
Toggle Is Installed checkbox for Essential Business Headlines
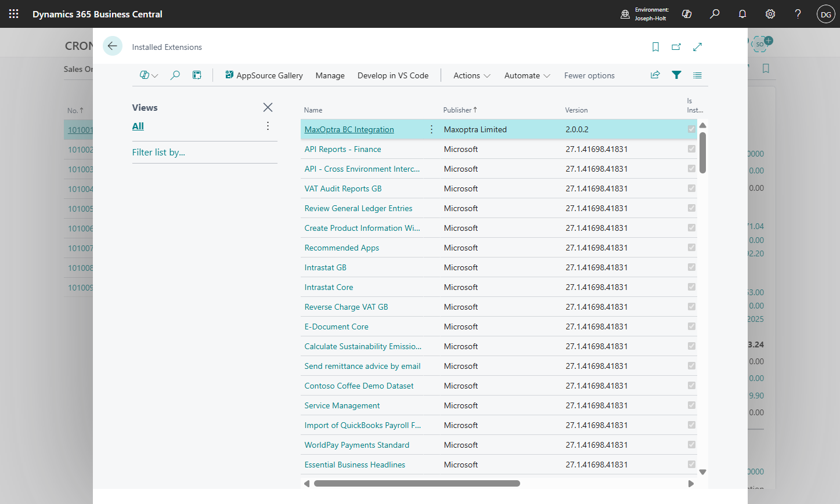click(x=691, y=465)
